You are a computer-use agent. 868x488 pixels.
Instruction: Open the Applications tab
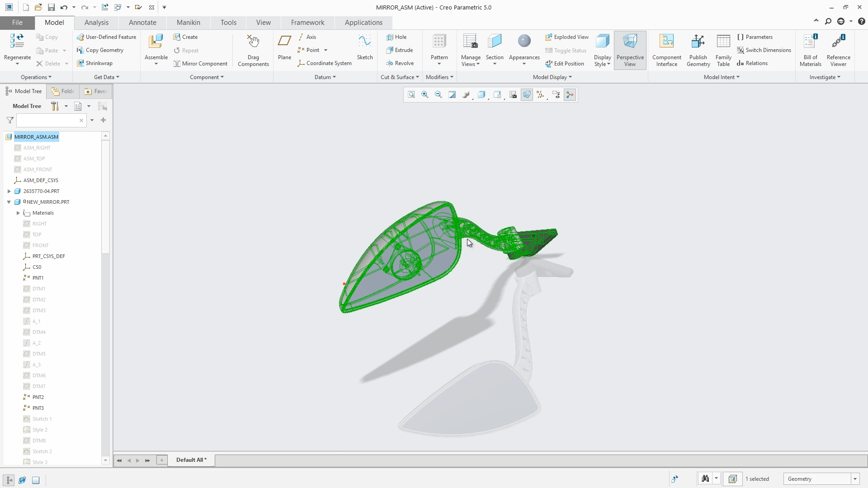coord(363,23)
